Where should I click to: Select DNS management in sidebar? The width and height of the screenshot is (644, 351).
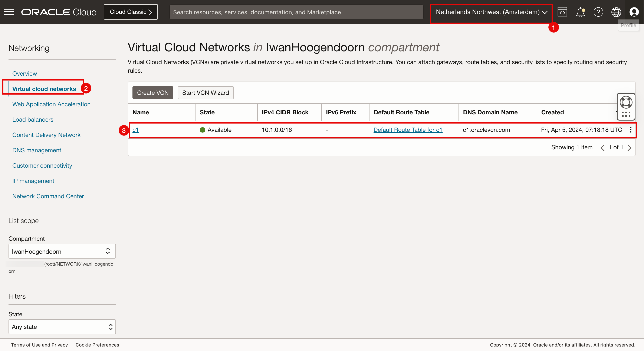point(37,150)
